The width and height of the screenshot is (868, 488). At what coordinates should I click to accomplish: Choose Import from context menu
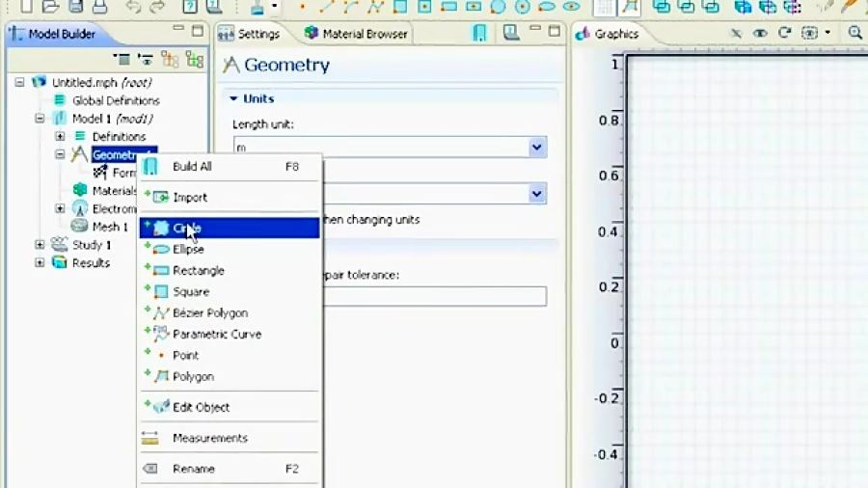coord(230,197)
